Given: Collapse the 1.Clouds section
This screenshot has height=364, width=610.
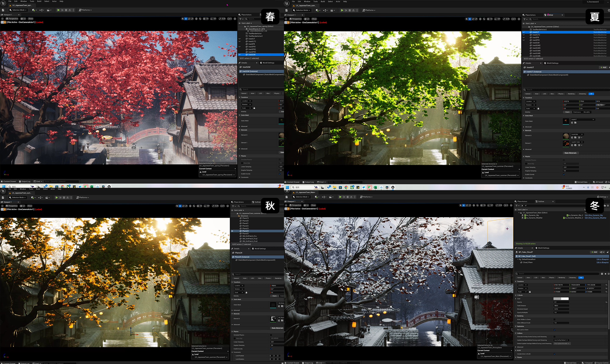Looking at the screenshot, I should 516,295.
